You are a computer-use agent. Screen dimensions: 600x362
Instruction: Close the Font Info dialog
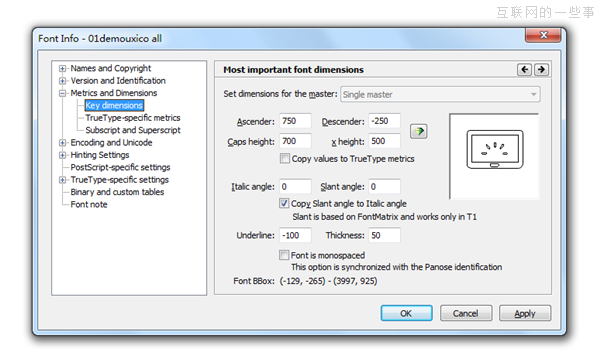point(543,35)
